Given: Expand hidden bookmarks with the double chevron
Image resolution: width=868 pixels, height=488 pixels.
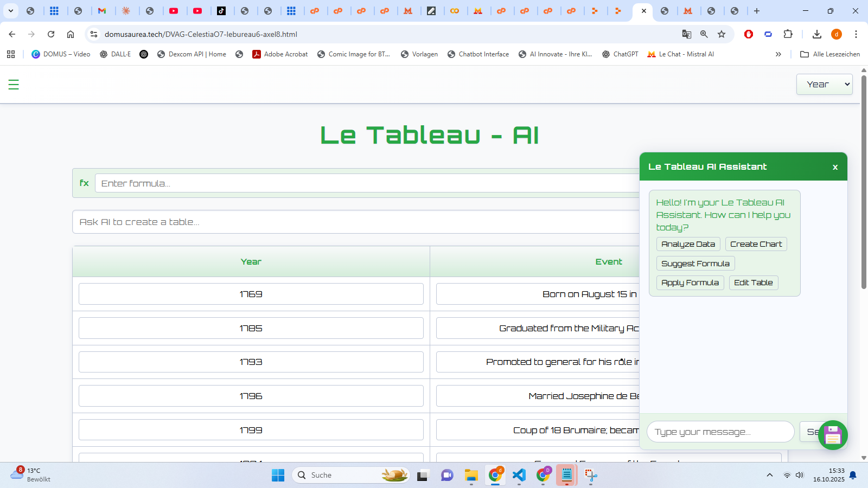Looking at the screenshot, I should [778, 54].
